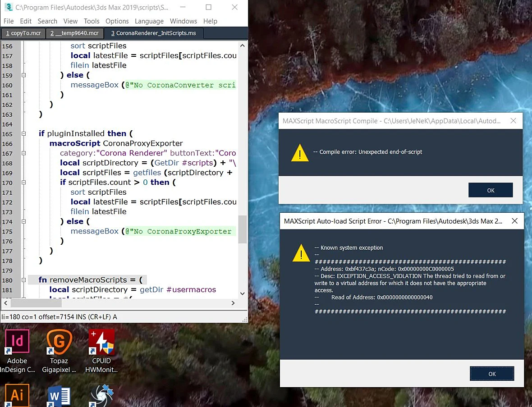This screenshot has height=407, width=532.
Task: Click the 'Compile error: Unexpected end-of-script' message
Action: 368,152
